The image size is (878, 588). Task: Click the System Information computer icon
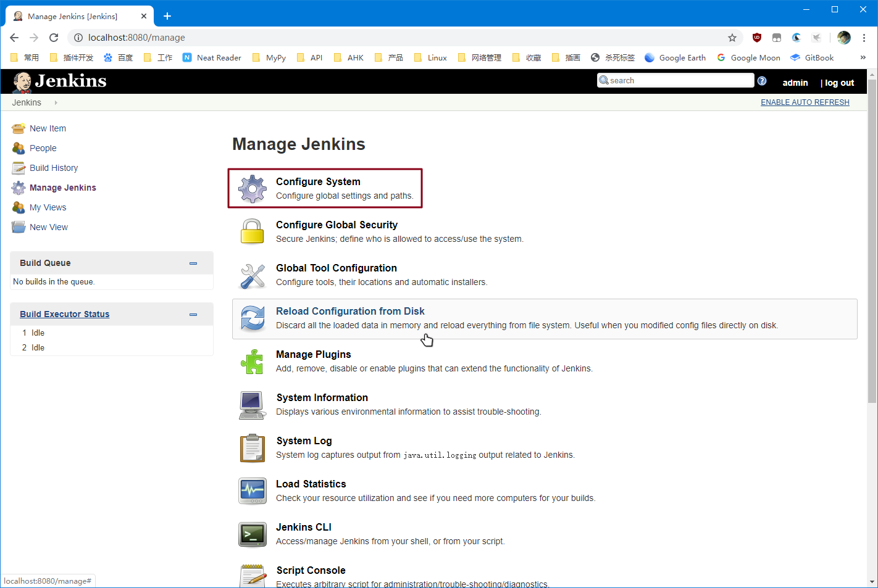click(x=253, y=405)
